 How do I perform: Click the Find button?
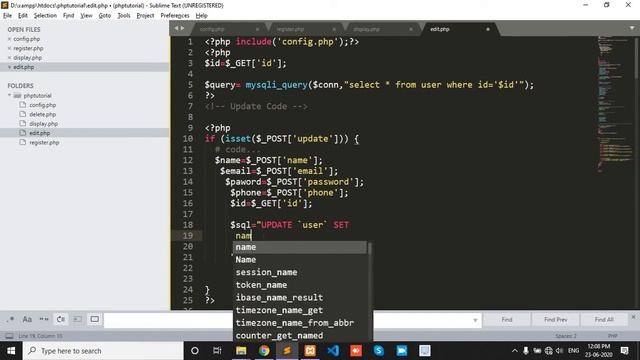[507, 320]
